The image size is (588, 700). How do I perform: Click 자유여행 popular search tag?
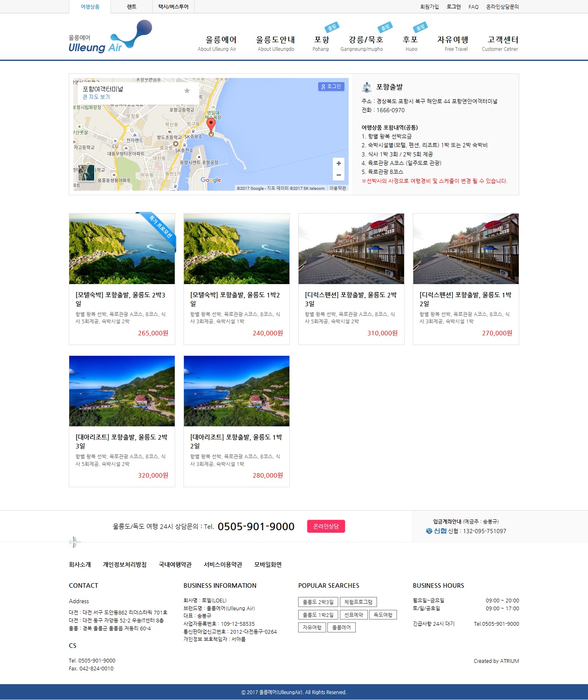point(312,627)
